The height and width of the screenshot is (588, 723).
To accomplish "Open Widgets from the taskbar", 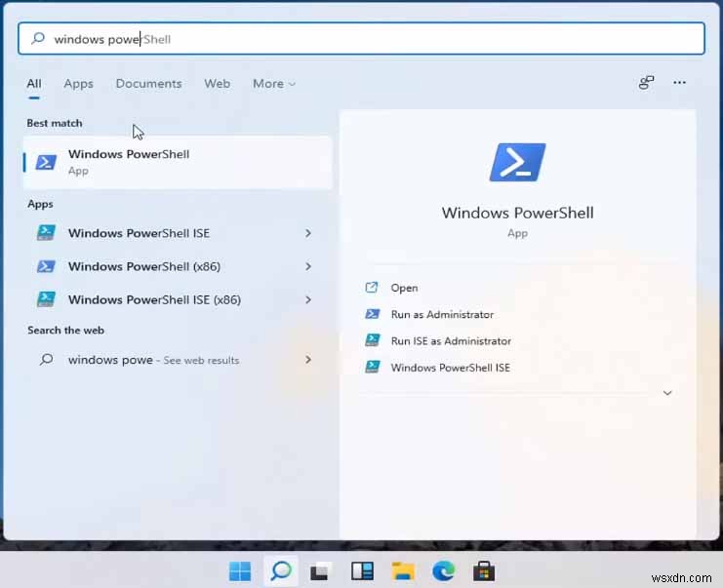I will coord(362,571).
